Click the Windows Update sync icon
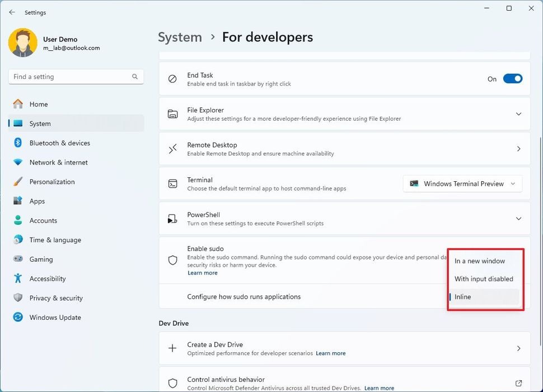This screenshot has width=543, height=392. [x=18, y=317]
